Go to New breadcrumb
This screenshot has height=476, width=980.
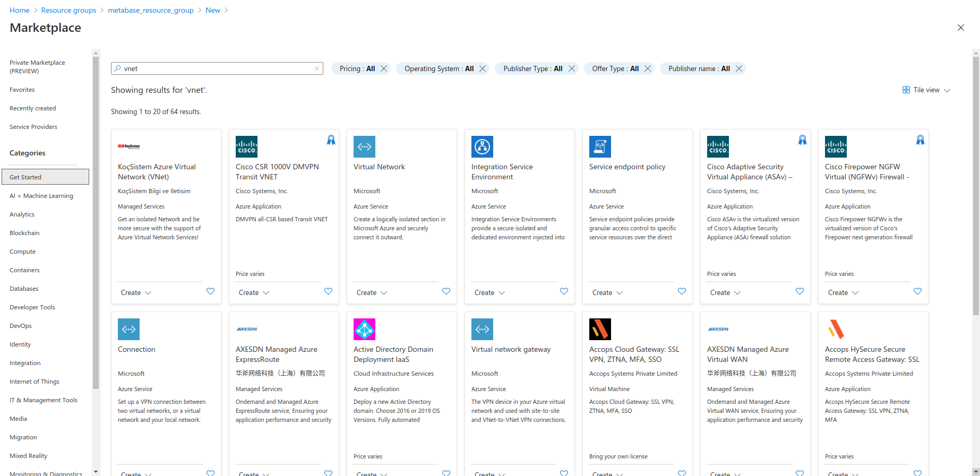(213, 10)
